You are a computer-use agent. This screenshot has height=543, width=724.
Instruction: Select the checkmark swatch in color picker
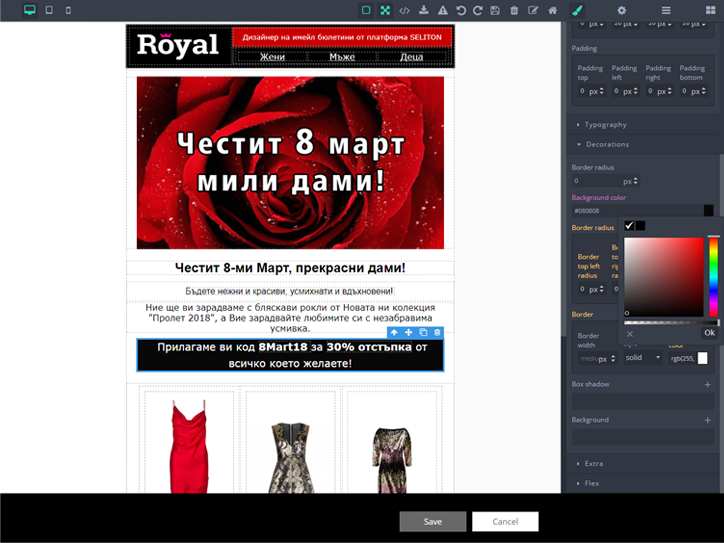629,225
